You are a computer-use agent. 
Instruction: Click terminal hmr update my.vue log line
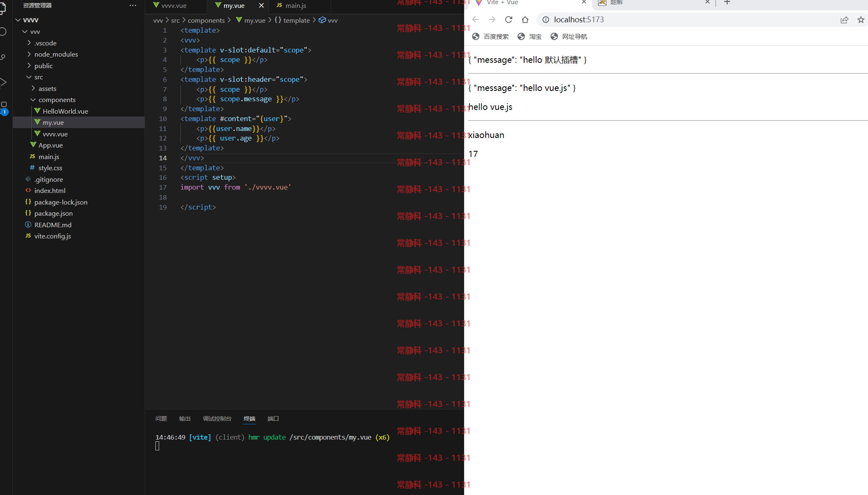click(x=272, y=437)
